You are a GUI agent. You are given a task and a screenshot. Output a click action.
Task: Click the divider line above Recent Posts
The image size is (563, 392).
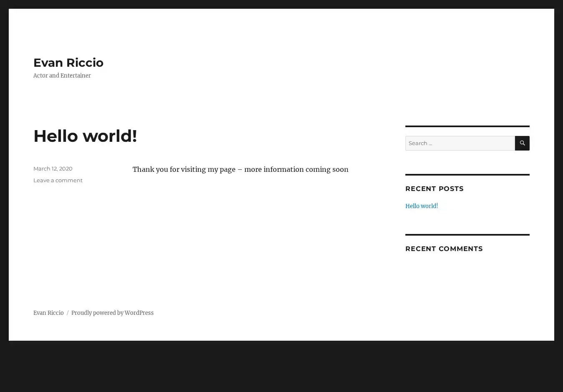coord(467,174)
